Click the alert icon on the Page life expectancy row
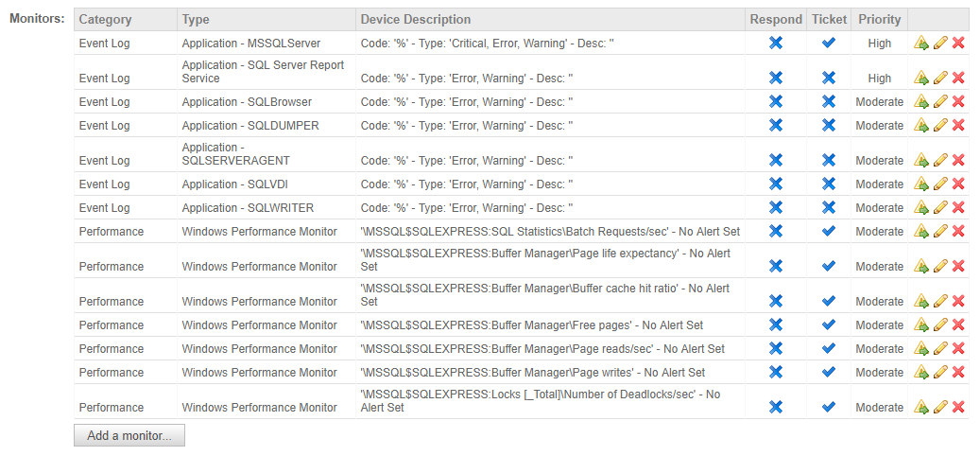 click(921, 267)
